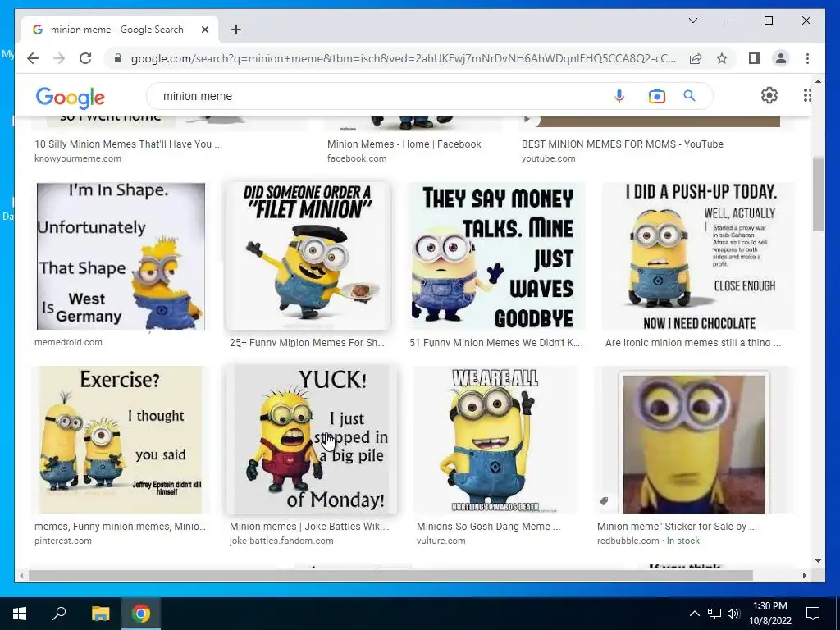Image resolution: width=840 pixels, height=630 pixels.
Task: Open the network status tray icon
Action: coord(714,614)
